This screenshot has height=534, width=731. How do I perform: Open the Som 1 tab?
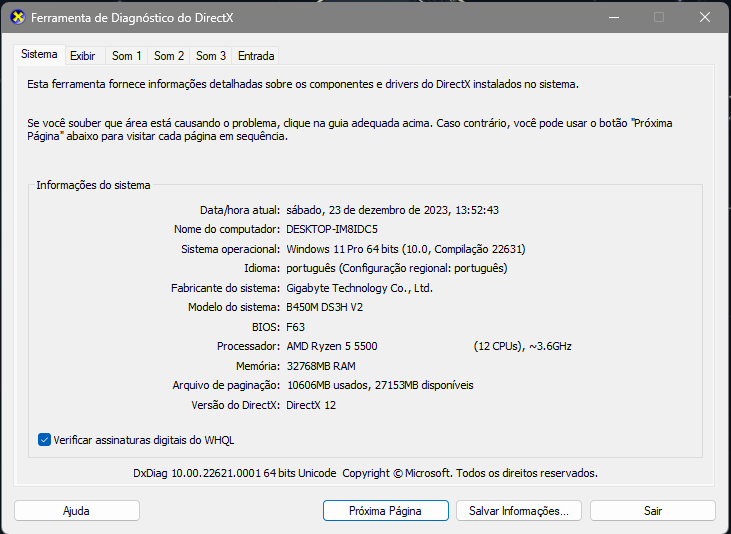click(x=126, y=56)
